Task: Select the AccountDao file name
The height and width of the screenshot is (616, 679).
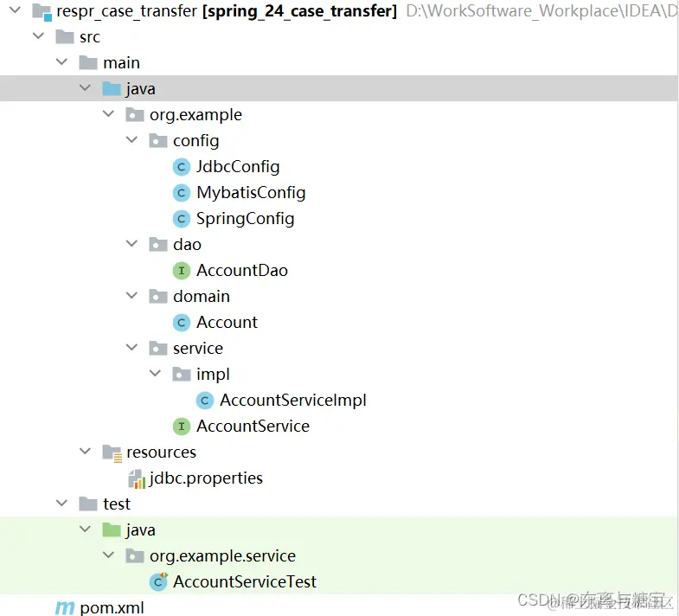Action: (242, 271)
